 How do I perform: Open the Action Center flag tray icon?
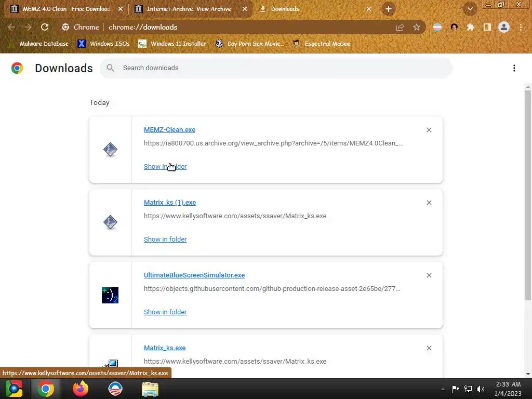[x=455, y=389]
